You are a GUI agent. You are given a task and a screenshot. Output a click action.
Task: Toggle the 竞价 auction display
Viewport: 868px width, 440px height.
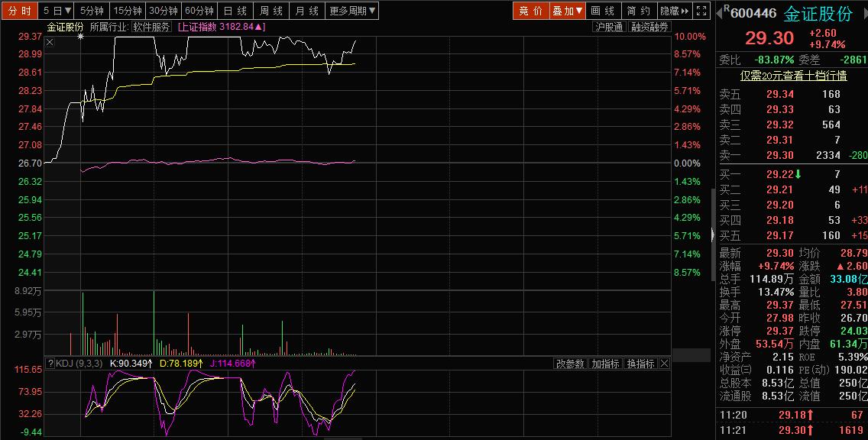[531, 11]
